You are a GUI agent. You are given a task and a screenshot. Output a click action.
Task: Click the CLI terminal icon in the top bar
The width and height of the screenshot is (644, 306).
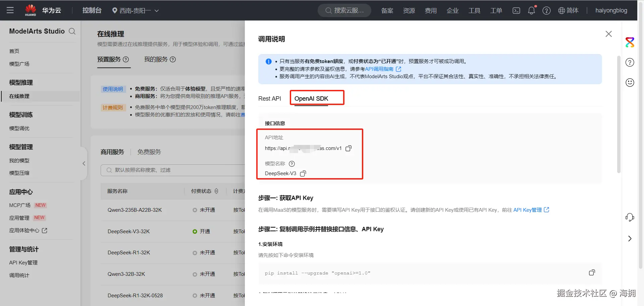coord(516,10)
